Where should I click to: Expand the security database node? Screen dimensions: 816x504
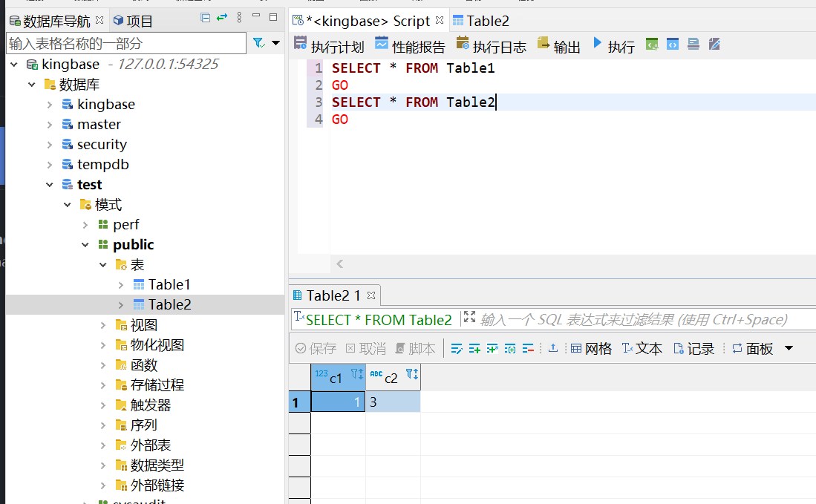click(50, 145)
